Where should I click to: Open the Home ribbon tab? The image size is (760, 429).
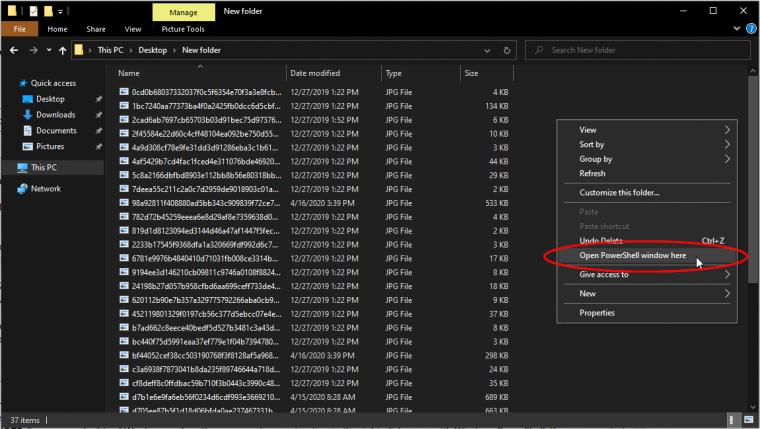pyautogui.click(x=57, y=29)
